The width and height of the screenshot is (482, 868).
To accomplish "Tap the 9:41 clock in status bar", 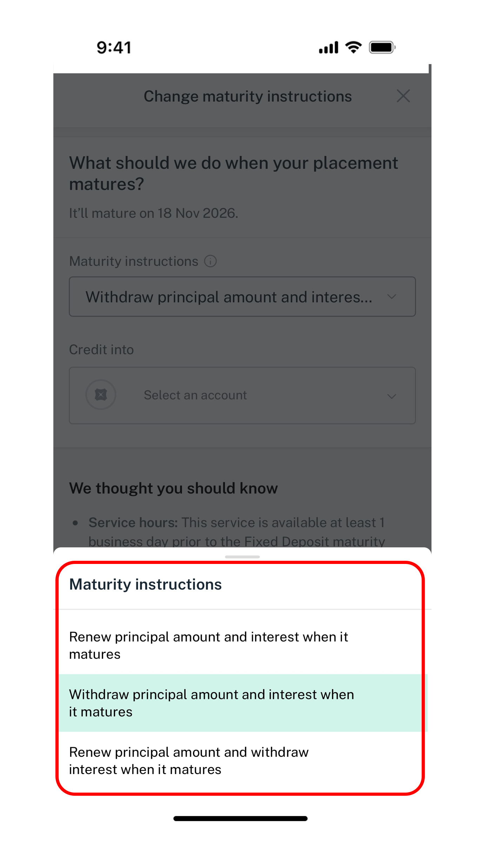I will [x=114, y=47].
